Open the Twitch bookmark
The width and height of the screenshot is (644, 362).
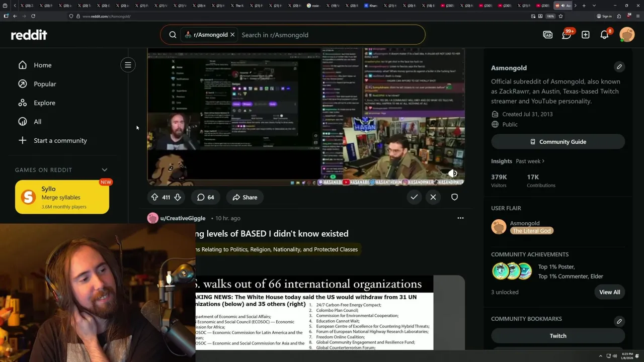(x=558, y=336)
